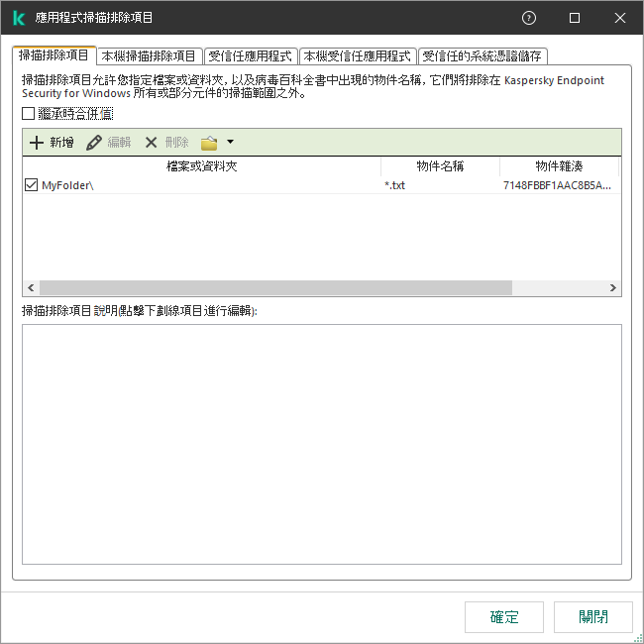
Task: Click the 確定 button
Action: point(504,617)
